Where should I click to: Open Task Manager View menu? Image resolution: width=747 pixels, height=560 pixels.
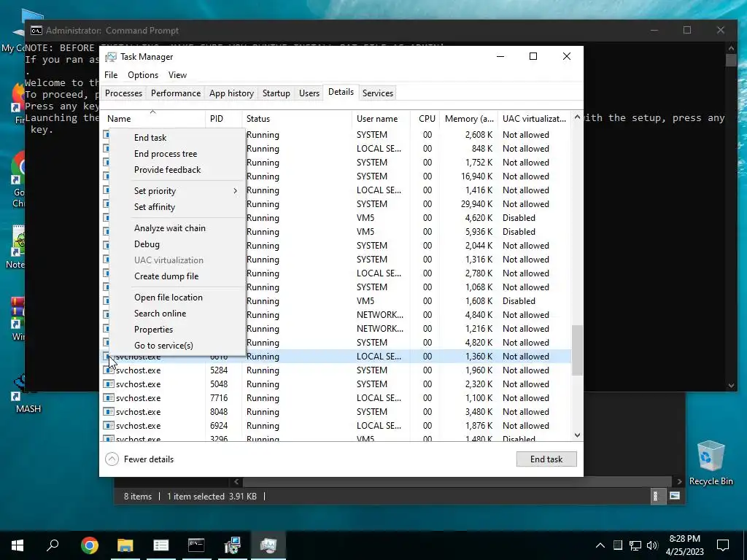(177, 75)
